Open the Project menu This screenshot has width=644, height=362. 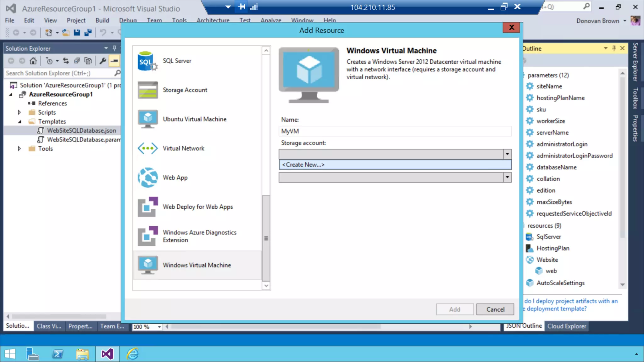[76, 20]
